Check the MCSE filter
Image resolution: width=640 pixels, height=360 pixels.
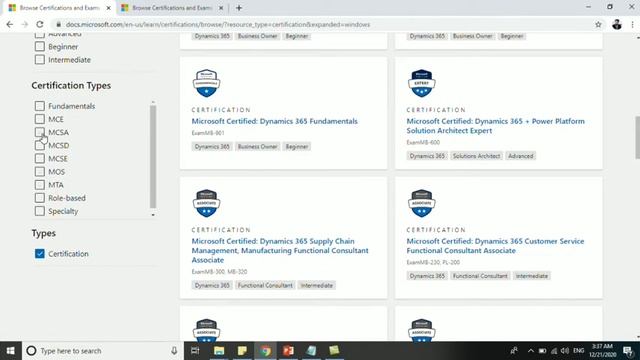(x=40, y=158)
